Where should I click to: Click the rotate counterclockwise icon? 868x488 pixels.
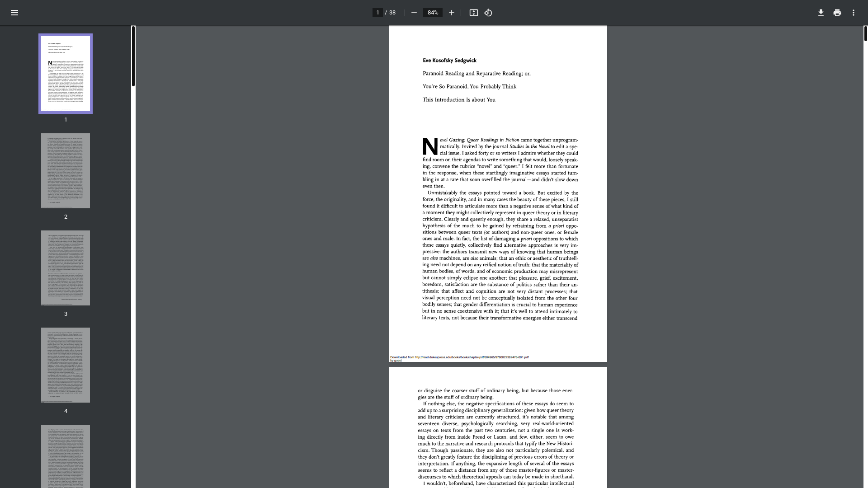tap(488, 13)
